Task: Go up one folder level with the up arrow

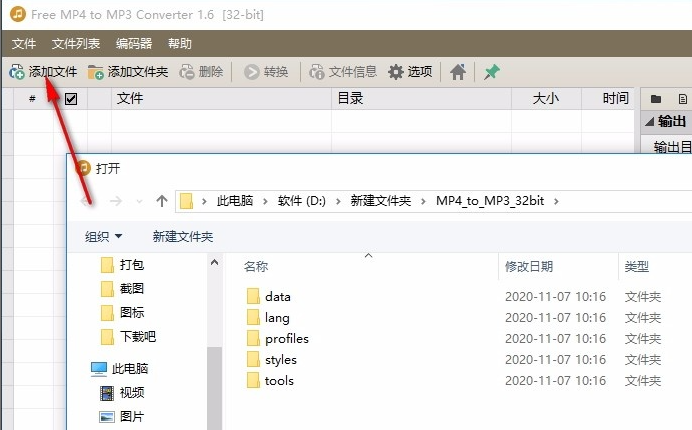Action: [x=162, y=201]
